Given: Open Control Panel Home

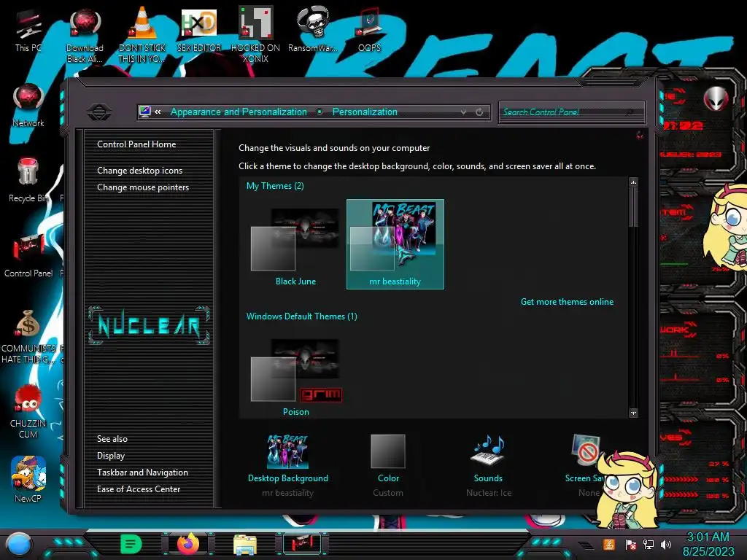Looking at the screenshot, I should point(136,144).
